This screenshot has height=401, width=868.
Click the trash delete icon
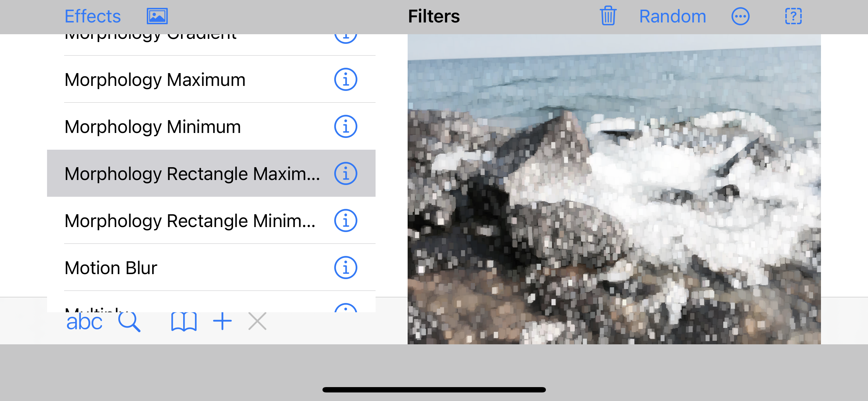click(x=608, y=16)
